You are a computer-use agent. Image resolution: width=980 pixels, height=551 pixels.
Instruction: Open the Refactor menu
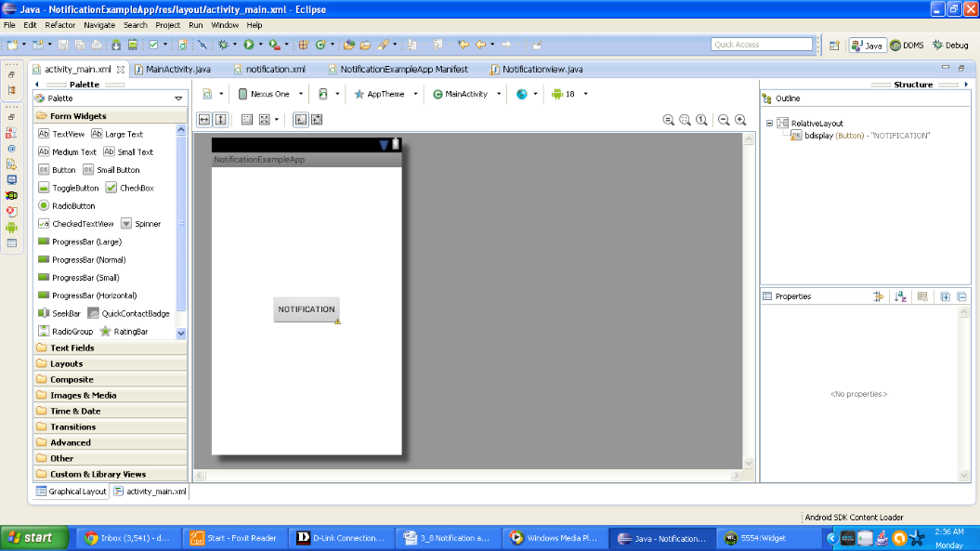point(60,25)
